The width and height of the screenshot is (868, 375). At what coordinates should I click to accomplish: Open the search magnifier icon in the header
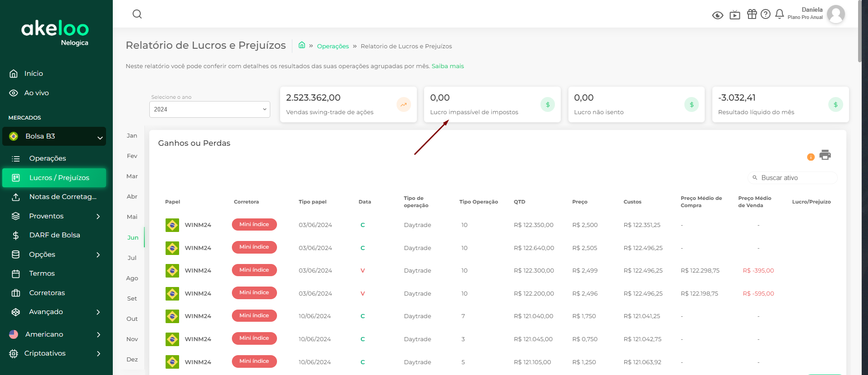point(137,14)
